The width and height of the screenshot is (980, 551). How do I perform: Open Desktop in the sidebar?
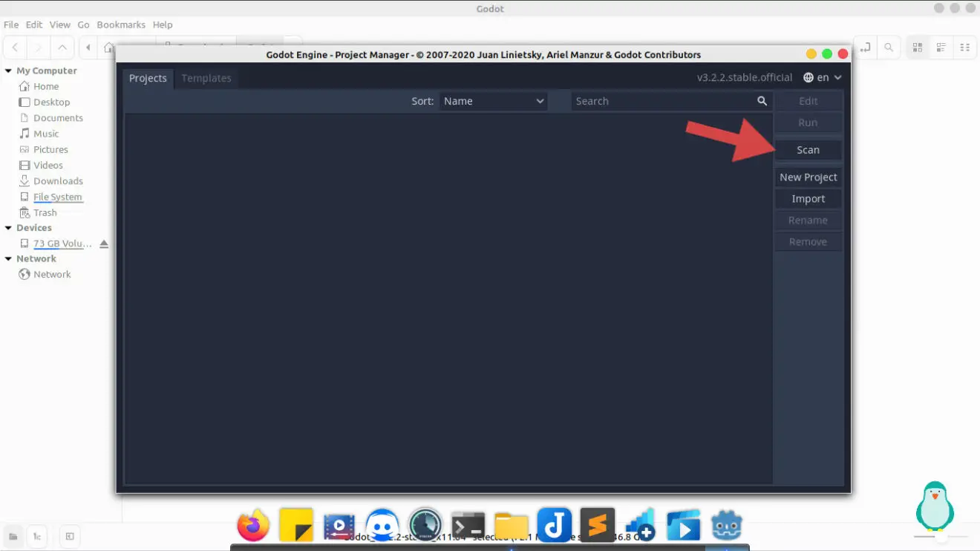(x=51, y=102)
